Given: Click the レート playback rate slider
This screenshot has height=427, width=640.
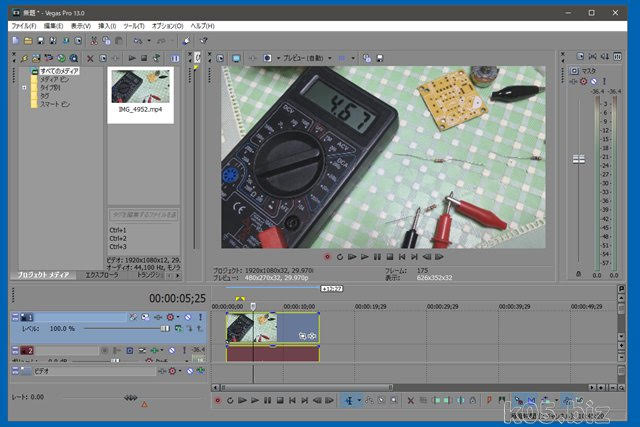Looking at the screenshot, I should tap(131, 398).
